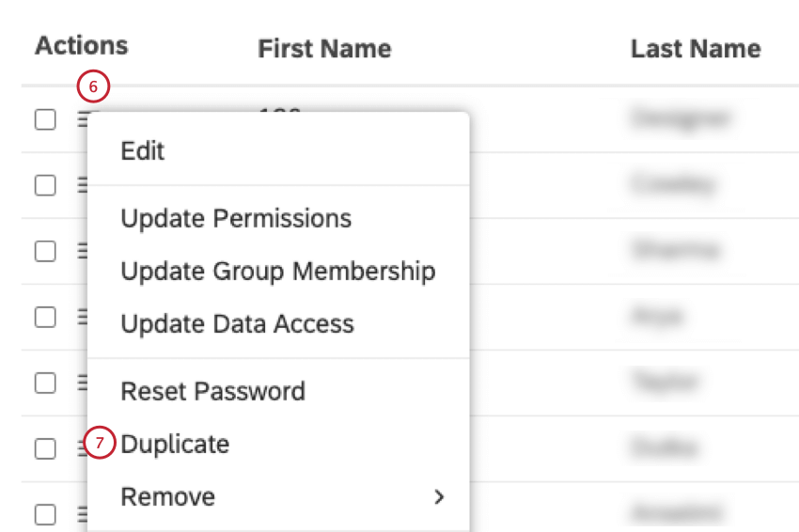Screen dimensions: 799x532
Task: Click Duplicate in the context menu
Action: 175,444
